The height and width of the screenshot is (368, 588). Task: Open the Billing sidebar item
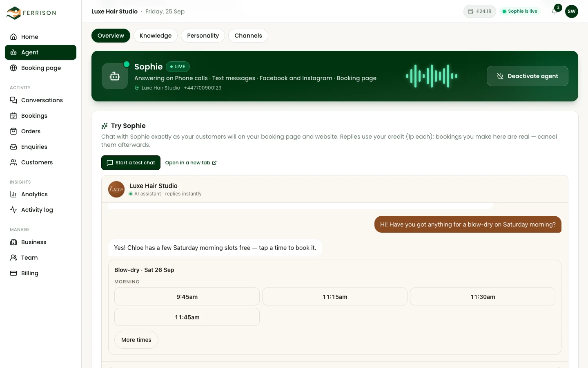coord(40,273)
